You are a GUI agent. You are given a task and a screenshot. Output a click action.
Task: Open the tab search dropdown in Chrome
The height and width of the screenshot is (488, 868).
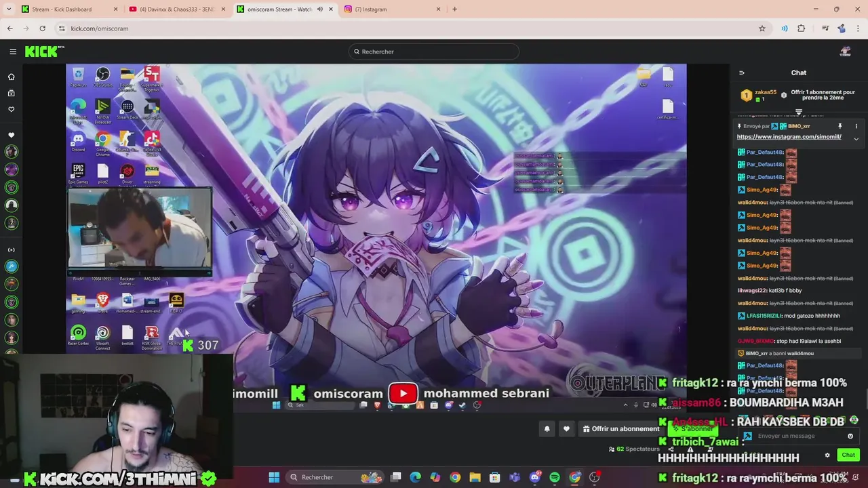click(8, 9)
